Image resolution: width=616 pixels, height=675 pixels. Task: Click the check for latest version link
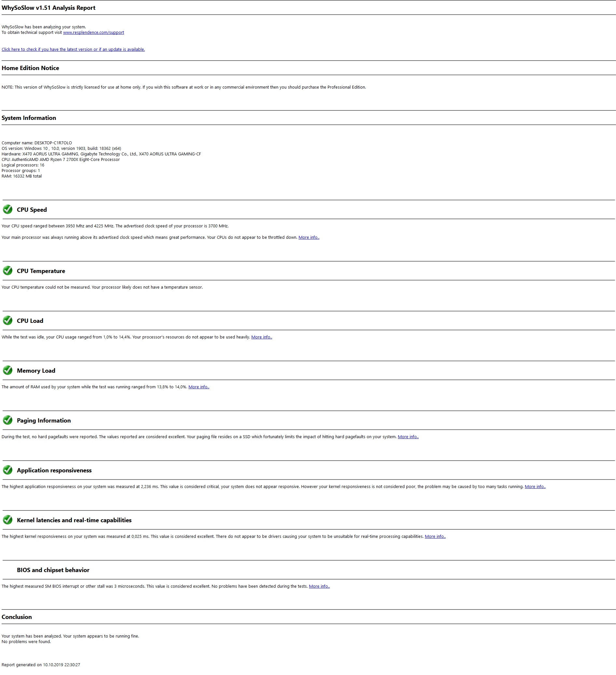73,50
